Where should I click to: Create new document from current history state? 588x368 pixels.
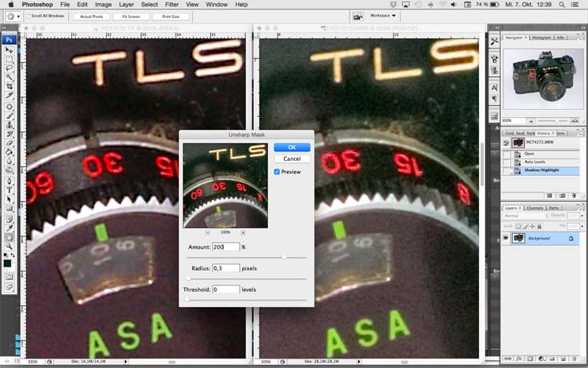[550, 195]
